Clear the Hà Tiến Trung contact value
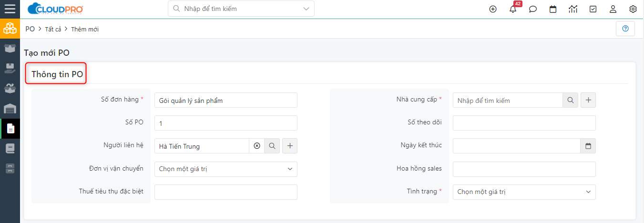 tap(257, 146)
